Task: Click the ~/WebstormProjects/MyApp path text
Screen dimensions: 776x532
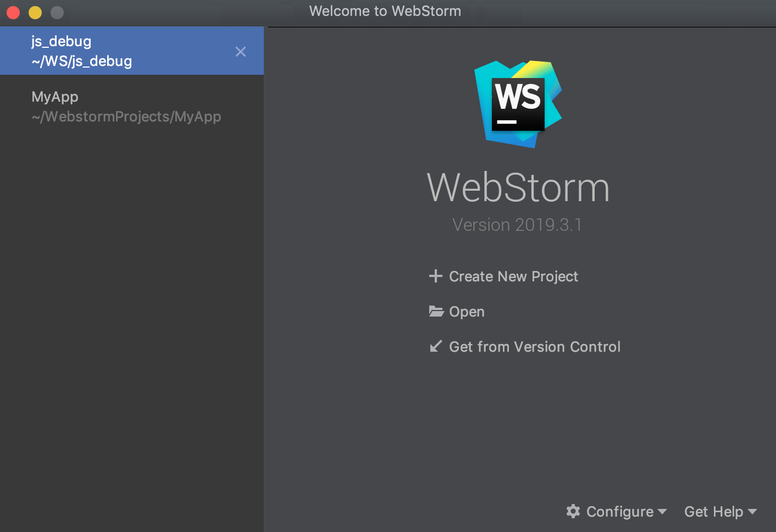Action: [126, 117]
